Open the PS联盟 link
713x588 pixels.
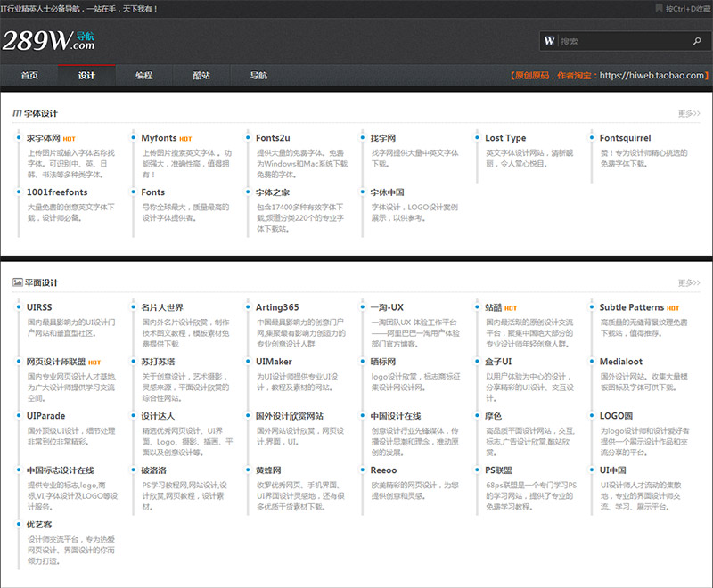498,470
